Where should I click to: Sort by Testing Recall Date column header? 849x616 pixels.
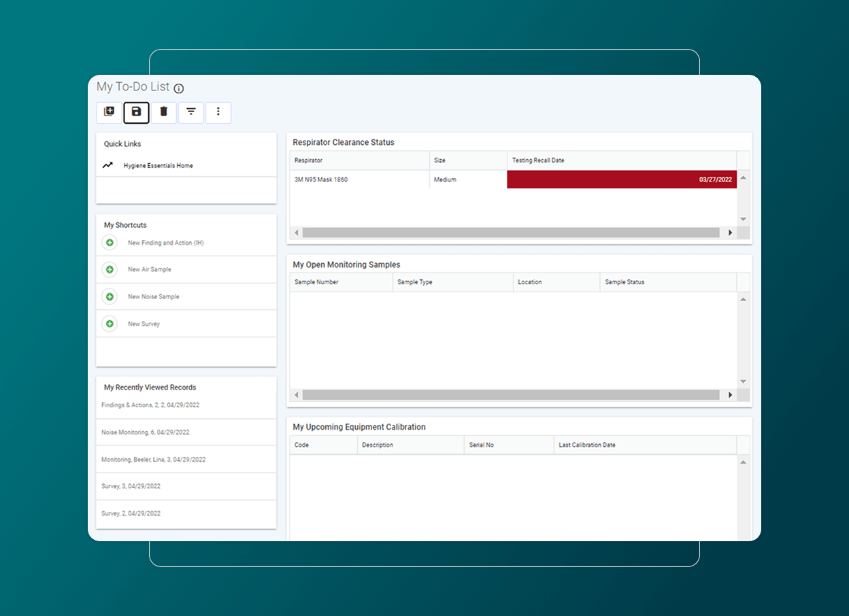coord(538,160)
